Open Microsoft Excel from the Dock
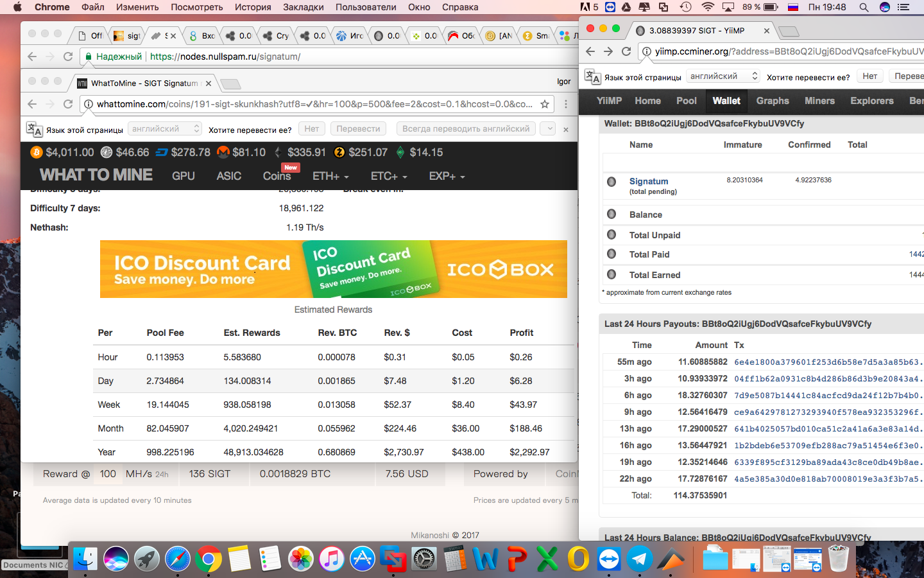Image resolution: width=924 pixels, height=578 pixels. coord(547,559)
